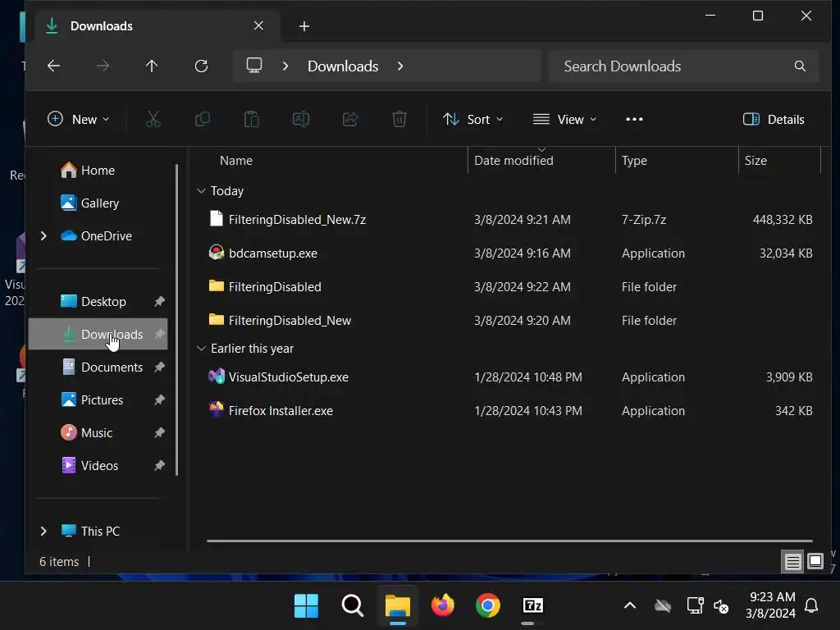840x630 pixels.
Task: Select FilteringDisabled_New.7z file
Action: 509,220
